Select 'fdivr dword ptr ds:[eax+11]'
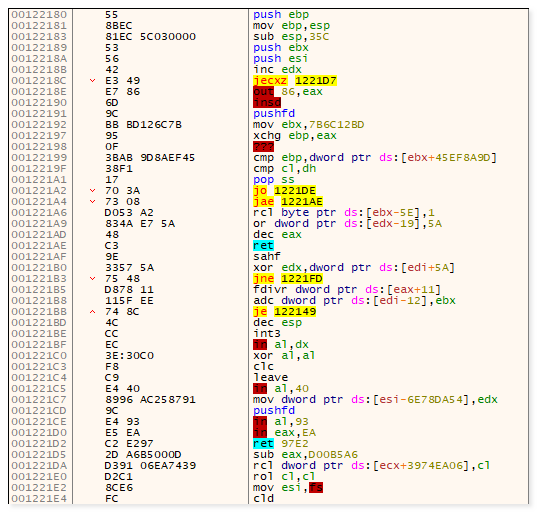This screenshot has height=512, width=537. tap(347, 290)
